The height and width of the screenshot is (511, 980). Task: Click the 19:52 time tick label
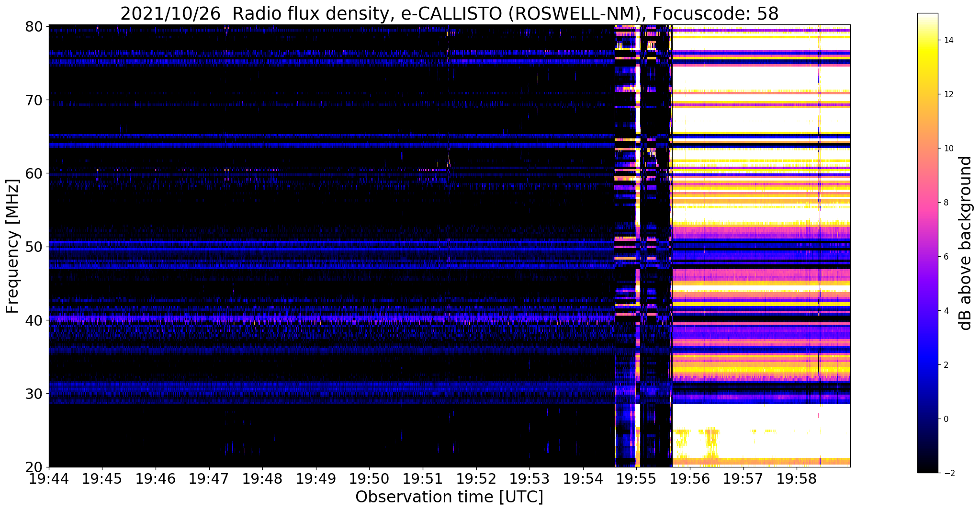pyautogui.click(x=476, y=479)
